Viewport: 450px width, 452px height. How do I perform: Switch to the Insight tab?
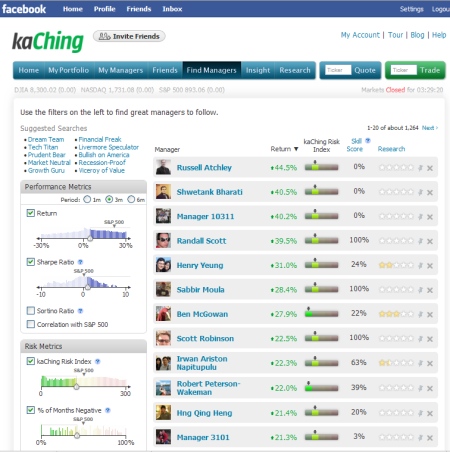point(258,70)
